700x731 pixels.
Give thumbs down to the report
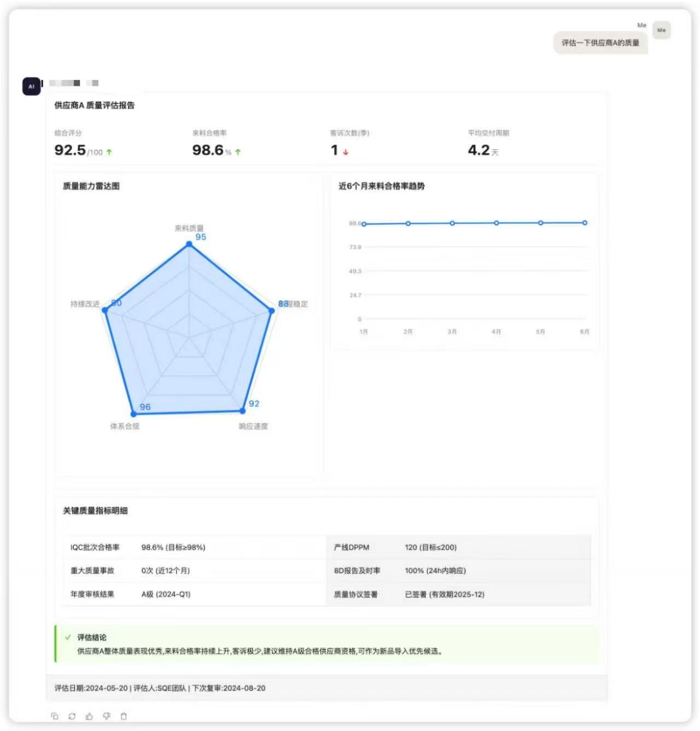coord(107,716)
